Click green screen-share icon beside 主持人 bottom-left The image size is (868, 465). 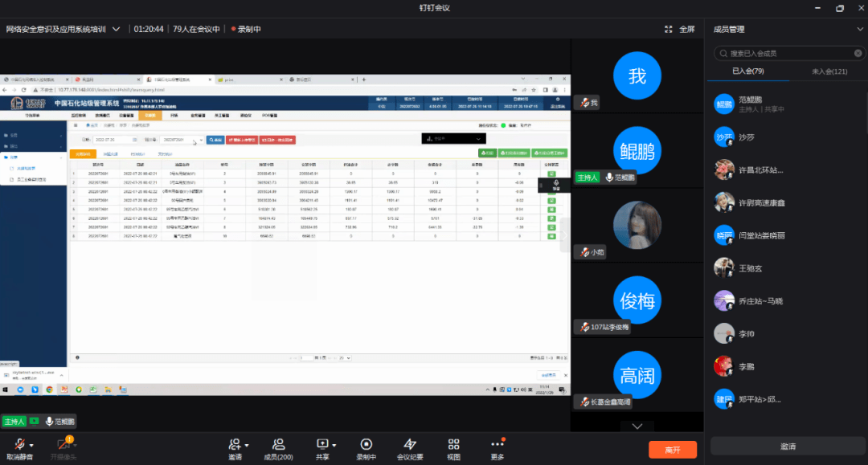(x=35, y=422)
